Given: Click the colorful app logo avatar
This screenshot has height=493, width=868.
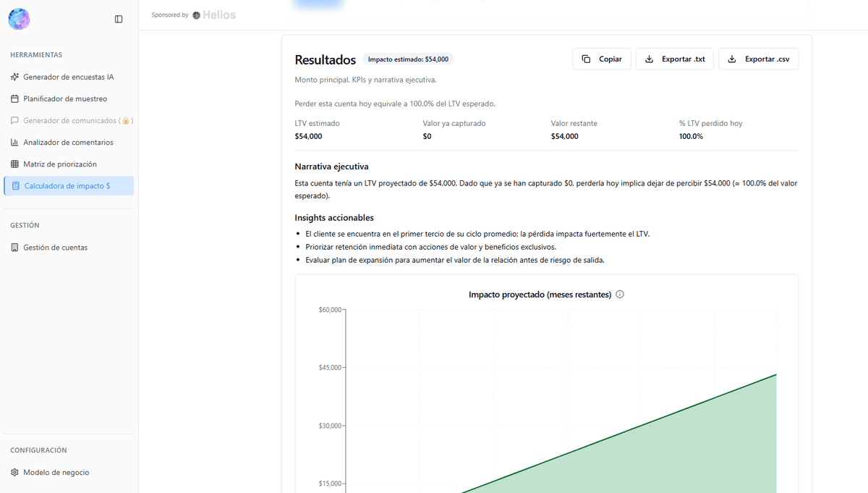Looking at the screenshot, I should tap(19, 19).
